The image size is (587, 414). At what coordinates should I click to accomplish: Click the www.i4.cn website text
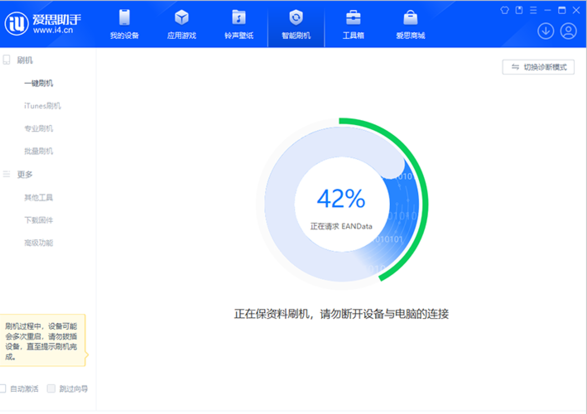pos(53,30)
